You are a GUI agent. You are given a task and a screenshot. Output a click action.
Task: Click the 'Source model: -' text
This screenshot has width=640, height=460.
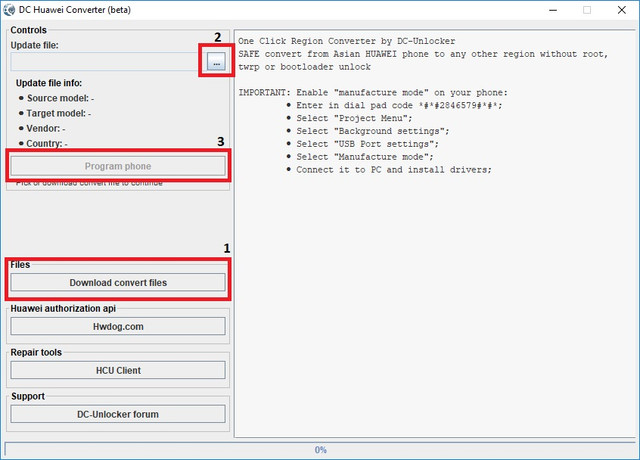(x=60, y=98)
